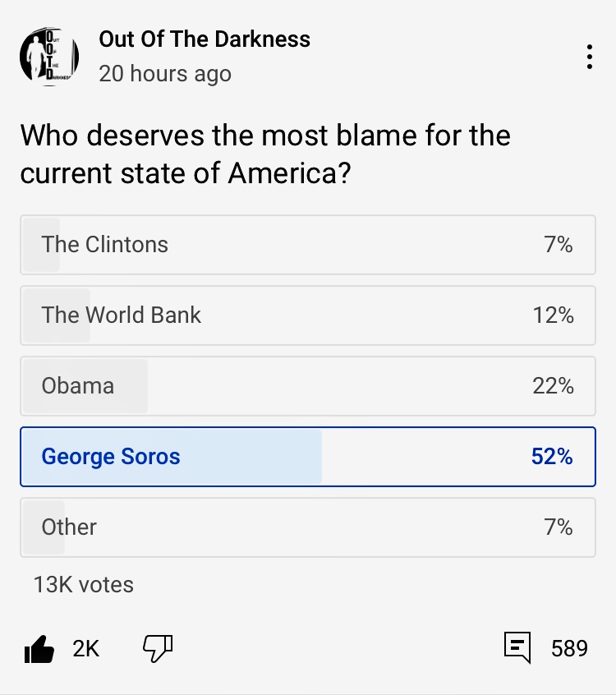This screenshot has width=616, height=695.
Task: Open comments via the comment icon
Action: click(x=517, y=648)
